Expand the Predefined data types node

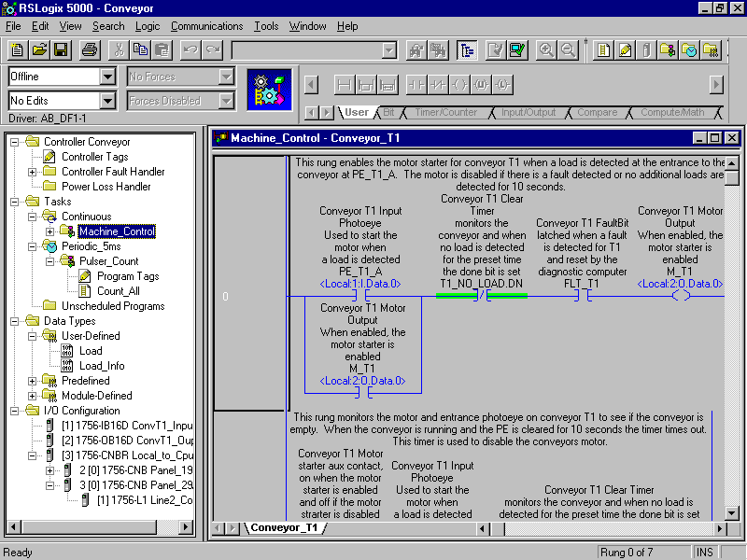pos(32,381)
